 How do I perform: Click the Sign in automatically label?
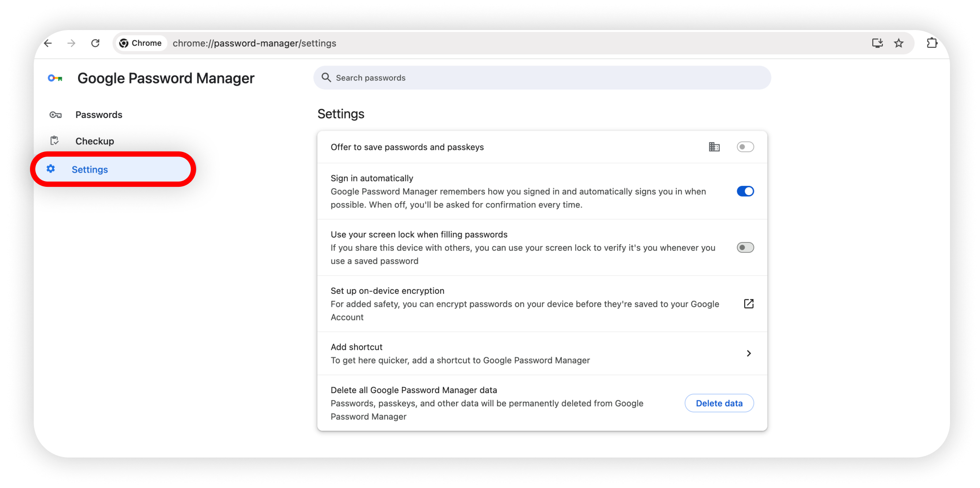pyautogui.click(x=372, y=178)
